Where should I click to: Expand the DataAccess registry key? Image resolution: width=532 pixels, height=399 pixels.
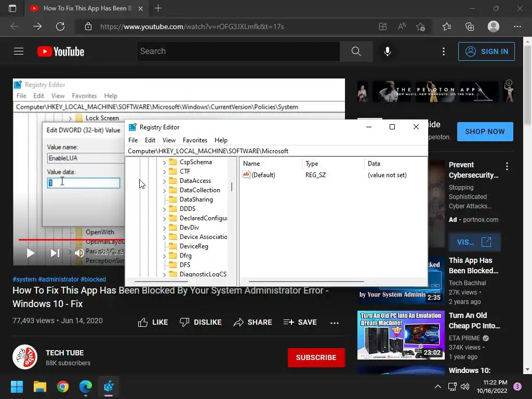tap(164, 181)
